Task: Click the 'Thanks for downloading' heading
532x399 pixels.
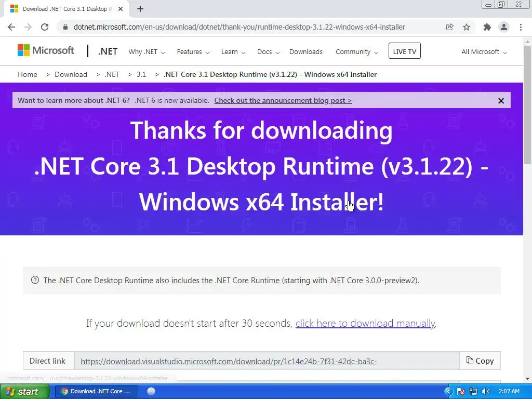Action: point(261,130)
